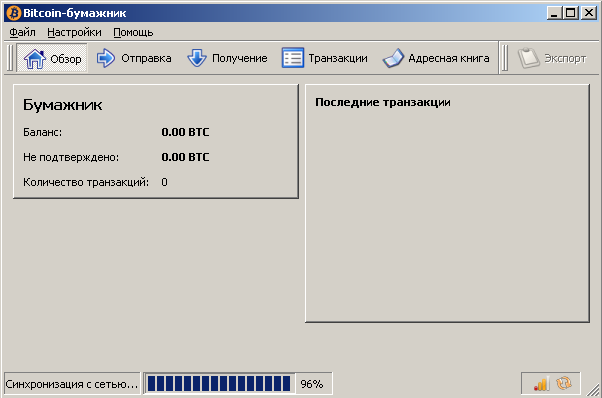Click the window resize grip corner
The width and height of the screenshot is (602, 398).
593,390
